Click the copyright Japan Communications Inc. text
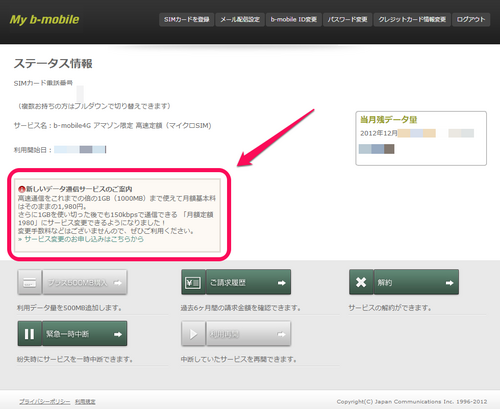 412,402
